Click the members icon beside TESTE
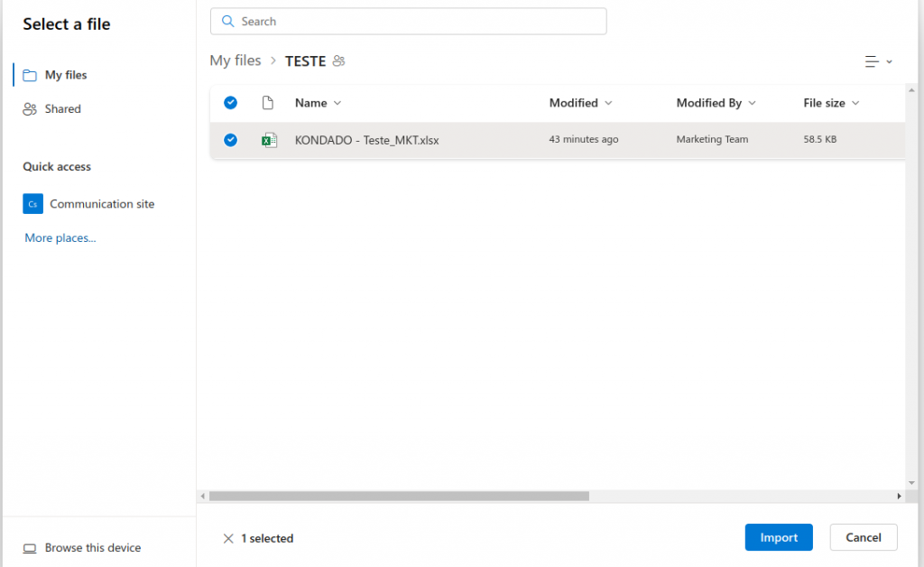Screen dimensions: 924x567 [338, 60]
